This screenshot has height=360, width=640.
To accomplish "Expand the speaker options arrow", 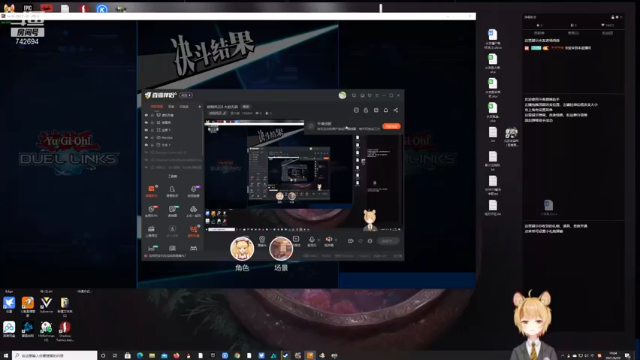I will point(336,240).
